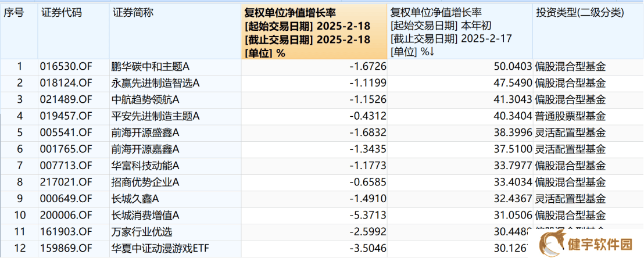
Task: Select fund name 前海开源嘉鑫A
Action: [145, 149]
